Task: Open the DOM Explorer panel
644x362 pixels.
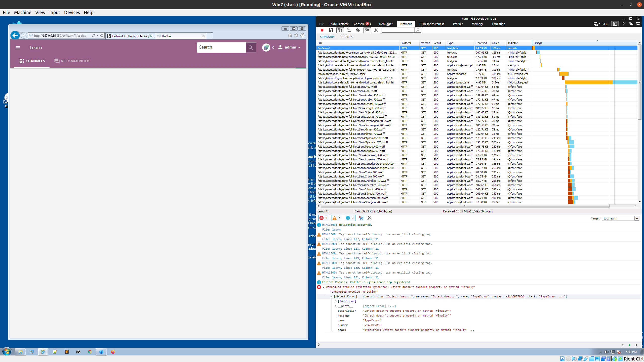Action: 339,24
